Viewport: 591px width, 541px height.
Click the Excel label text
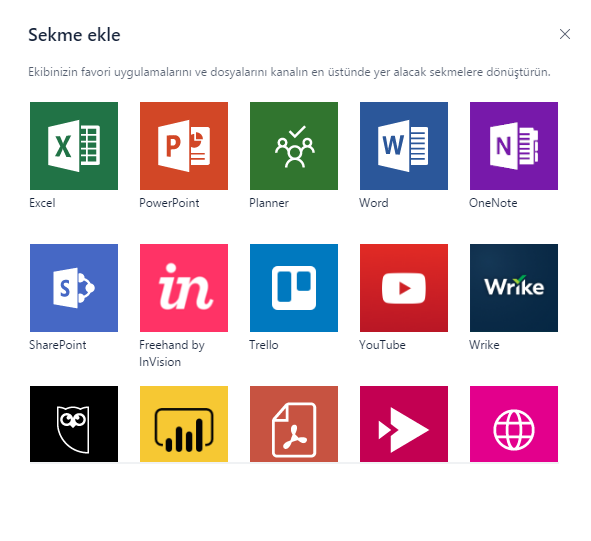[x=42, y=203]
